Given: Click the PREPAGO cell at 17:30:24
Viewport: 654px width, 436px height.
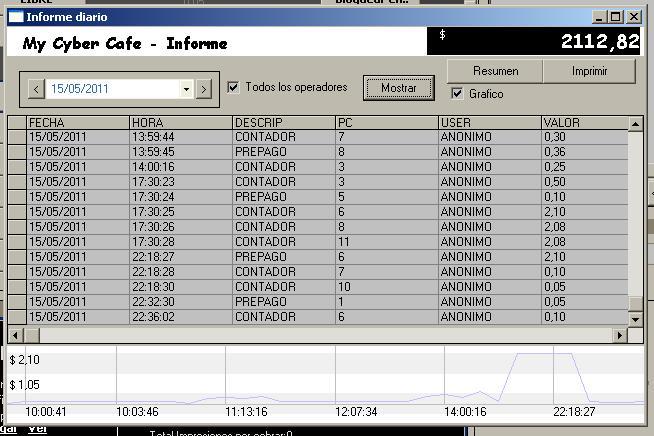Looking at the screenshot, I should [x=284, y=197].
